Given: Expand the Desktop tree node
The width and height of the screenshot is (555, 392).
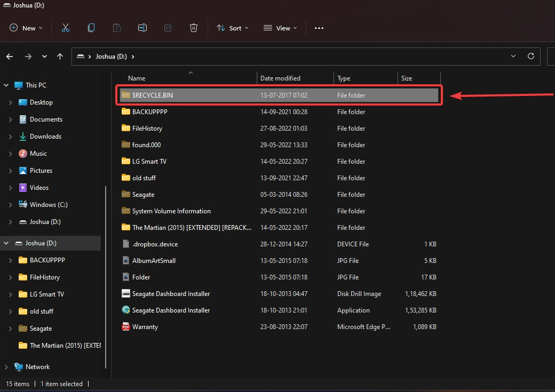Looking at the screenshot, I should pos(10,102).
